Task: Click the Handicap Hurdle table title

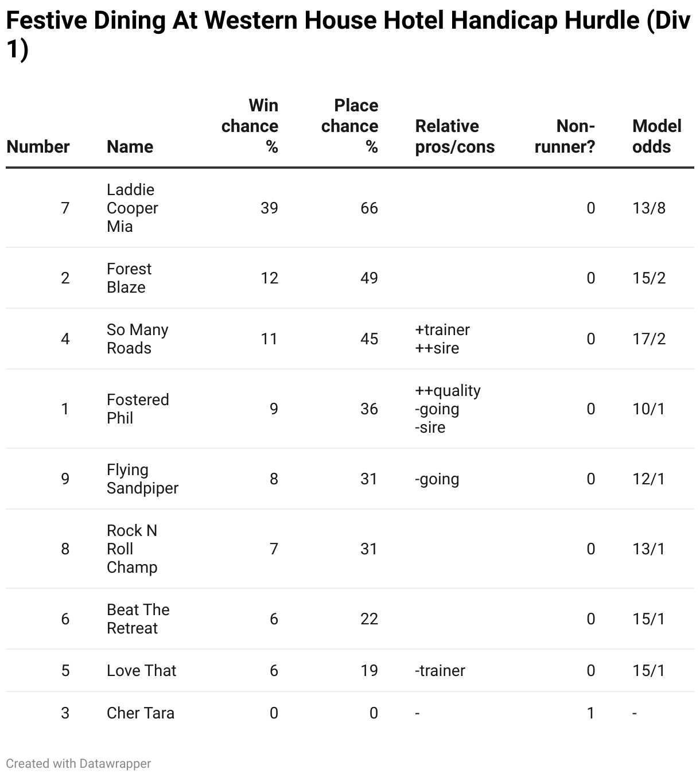Action: click(348, 35)
